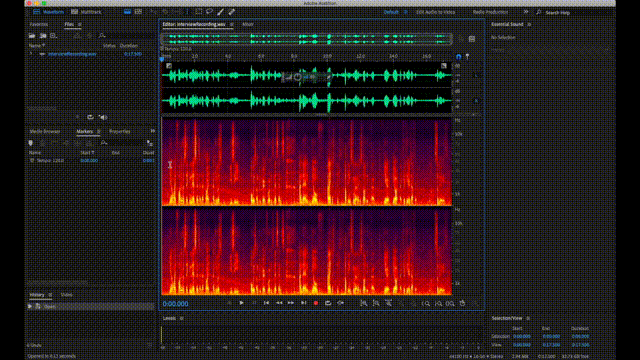The height and width of the screenshot is (360, 640).
Task: Switch to the Properties tab
Action: coord(120,131)
